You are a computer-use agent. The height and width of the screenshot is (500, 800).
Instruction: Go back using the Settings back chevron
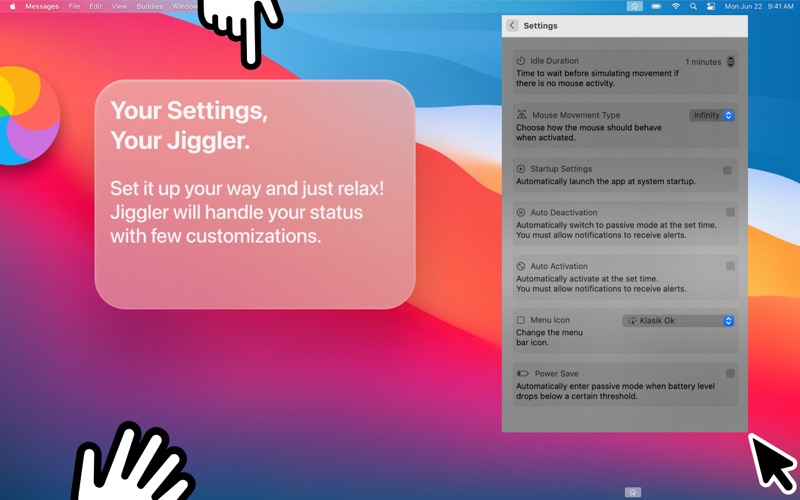512,26
